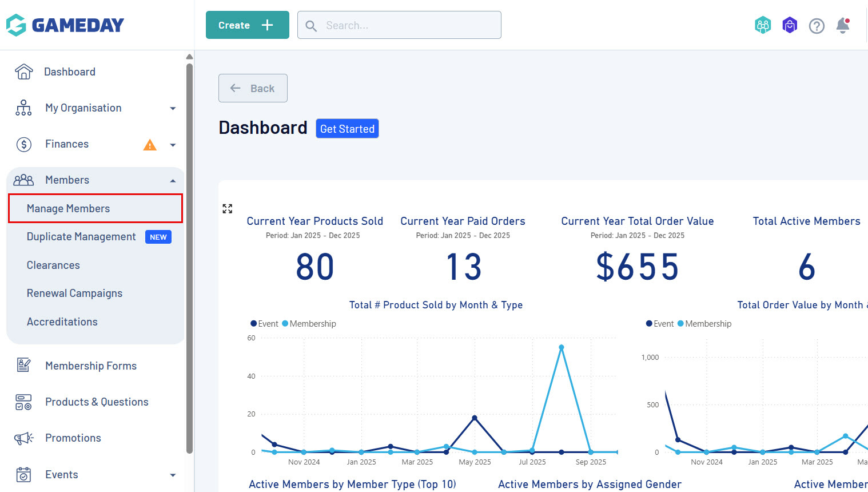Screen dimensions: 868x492
Task: Click the Finances dollar icon
Action: [x=23, y=144]
